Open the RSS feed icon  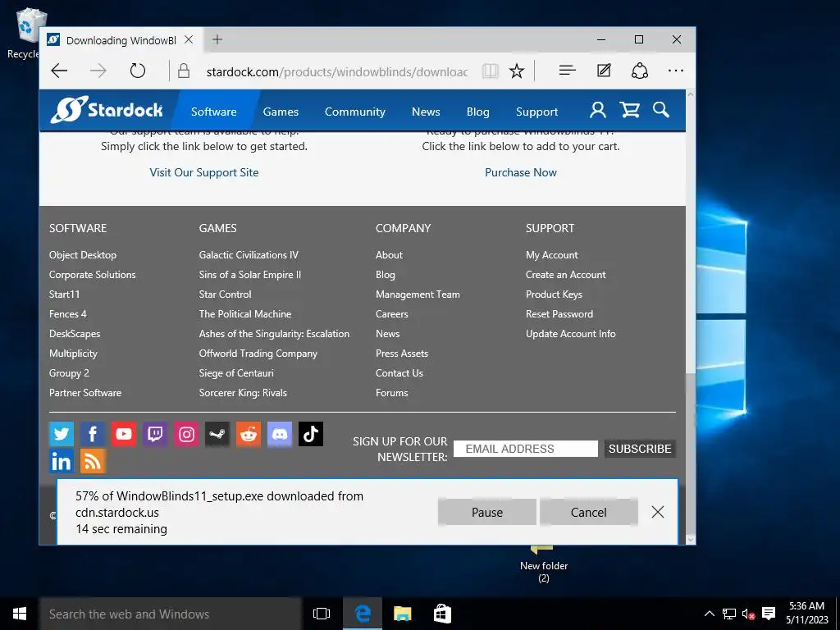93,461
